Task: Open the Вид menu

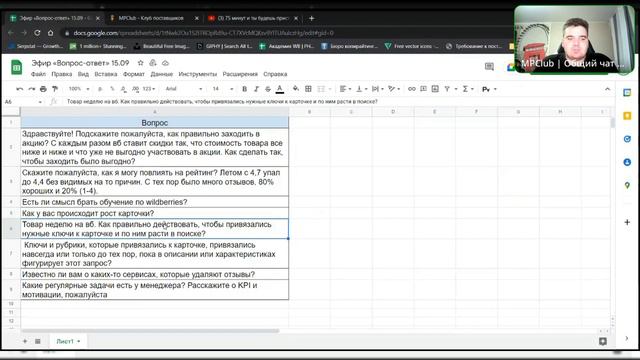Action: coord(83,74)
